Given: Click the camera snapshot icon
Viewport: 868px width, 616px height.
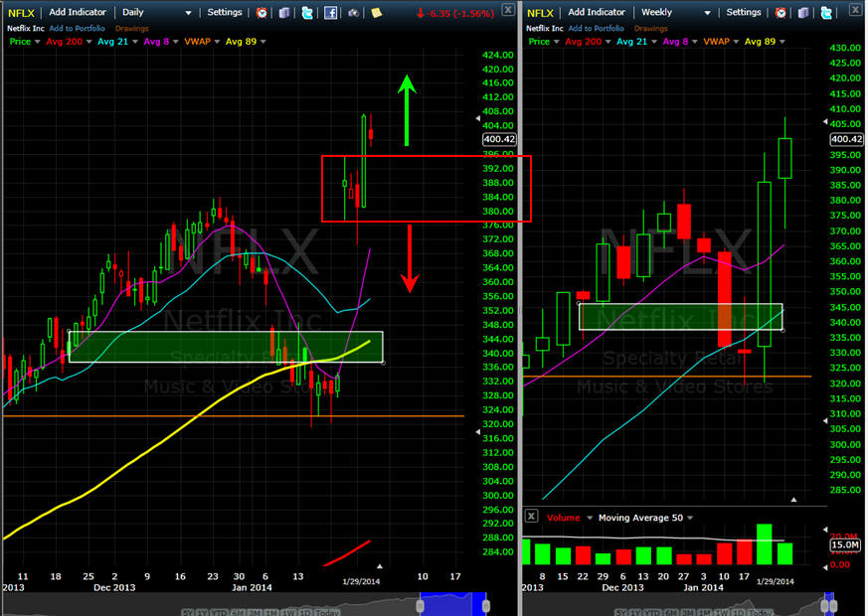Looking at the screenshot, I should pyautogui.click(x=353, y=13).
